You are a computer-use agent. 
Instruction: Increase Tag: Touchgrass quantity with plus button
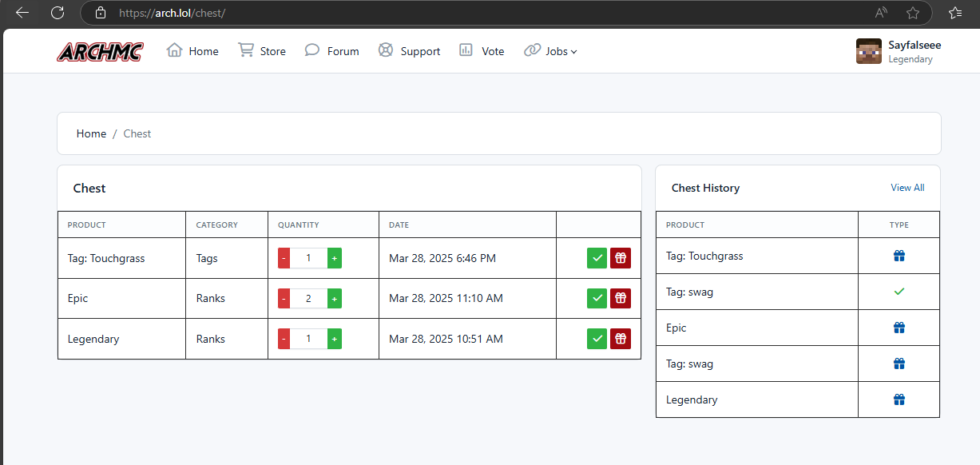(x=335, y=258)
